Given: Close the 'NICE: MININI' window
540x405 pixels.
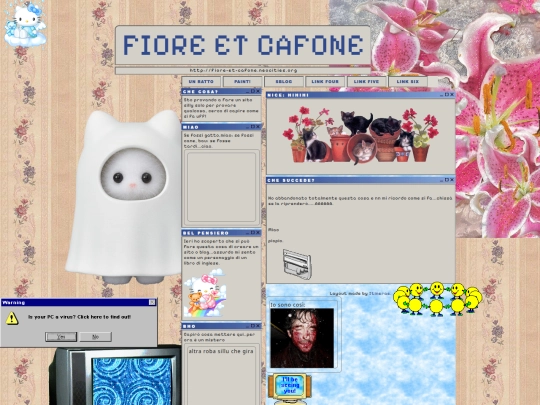Looking at the screenshot, I should coord(452,95).
